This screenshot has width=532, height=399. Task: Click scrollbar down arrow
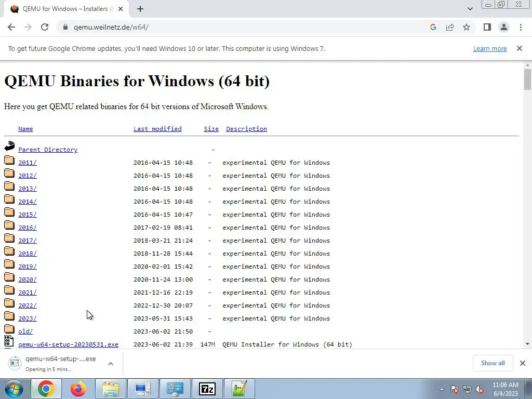(527, 344)
